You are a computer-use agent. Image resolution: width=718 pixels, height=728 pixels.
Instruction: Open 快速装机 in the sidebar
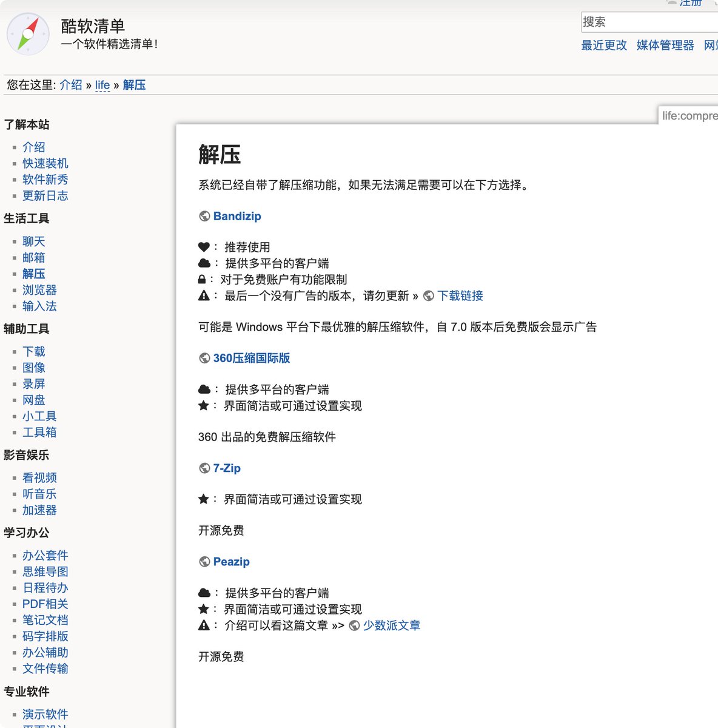[45, 164]
